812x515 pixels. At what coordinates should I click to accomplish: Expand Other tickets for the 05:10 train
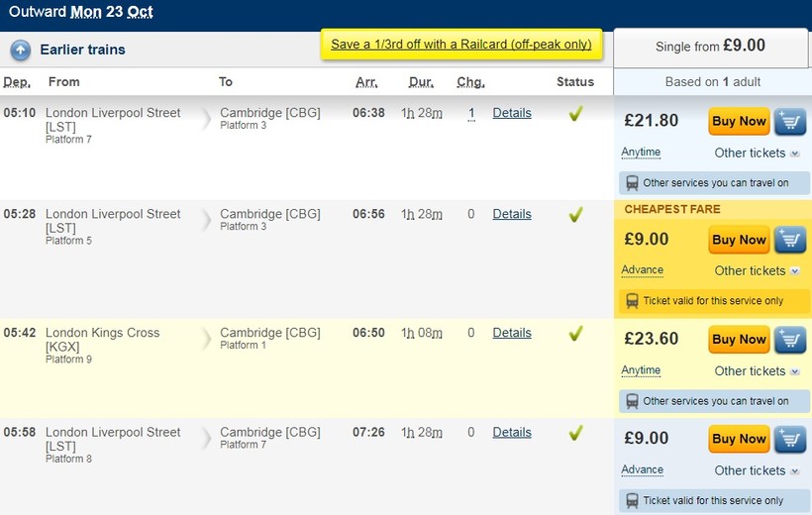pyautogui.click(x=757, y=154)
